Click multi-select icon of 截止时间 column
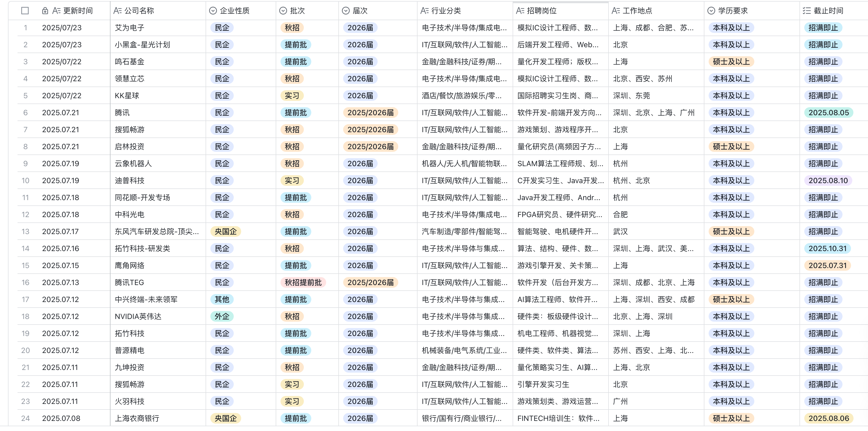The width and height of the screenshot is (868, 431). [x=807, y=11]
